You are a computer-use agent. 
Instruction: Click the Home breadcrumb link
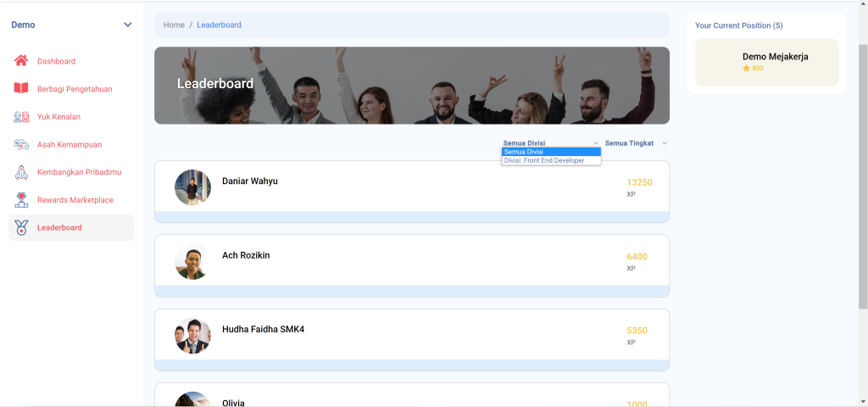coord(174,25)
